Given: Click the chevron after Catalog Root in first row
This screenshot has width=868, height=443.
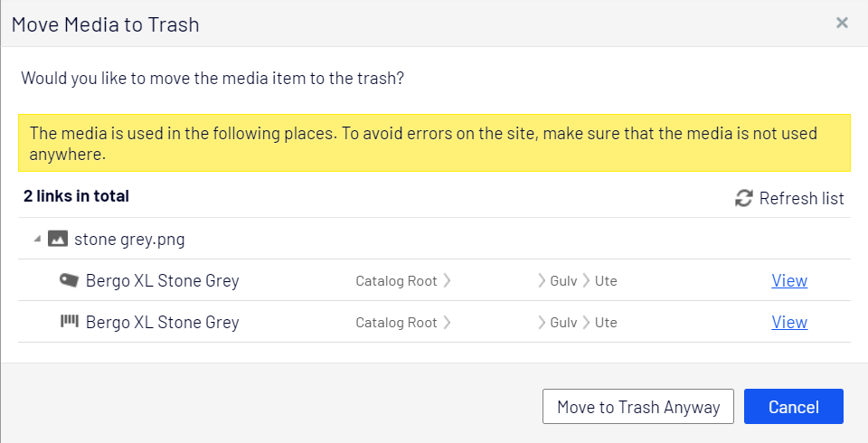Looking at the screenshot, I should coord(447,281).
